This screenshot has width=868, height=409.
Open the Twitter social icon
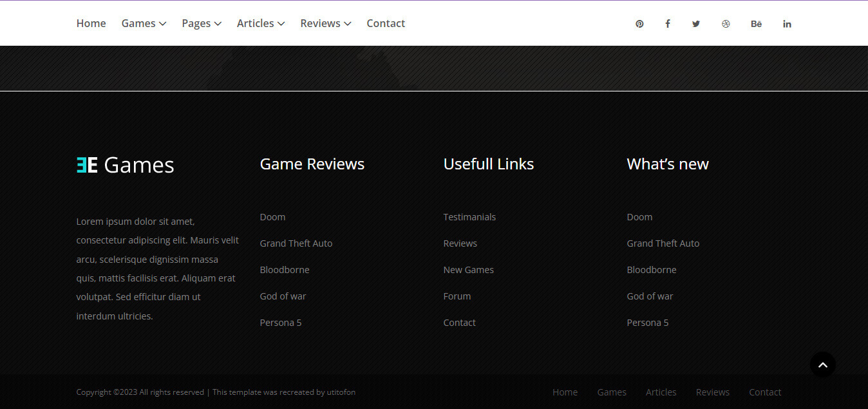pyautogui.click(x=696, y=24)
